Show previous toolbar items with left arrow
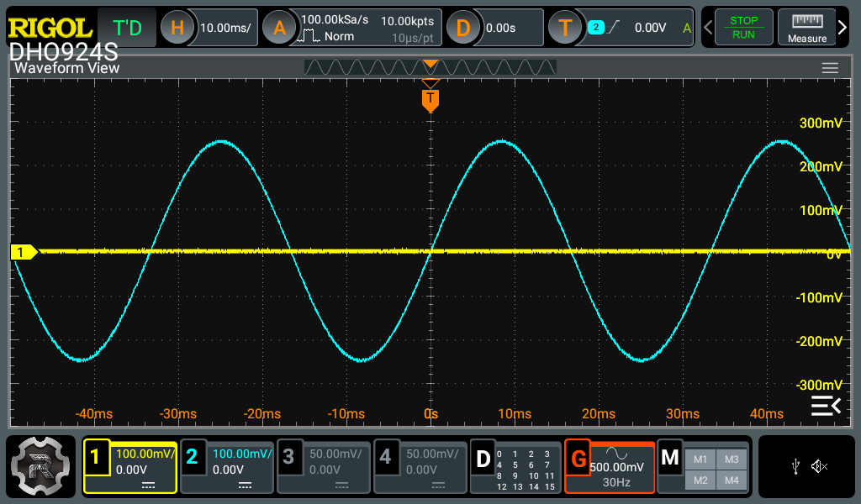The width and height of the screenshot is (861, 504). click(708, 28)
